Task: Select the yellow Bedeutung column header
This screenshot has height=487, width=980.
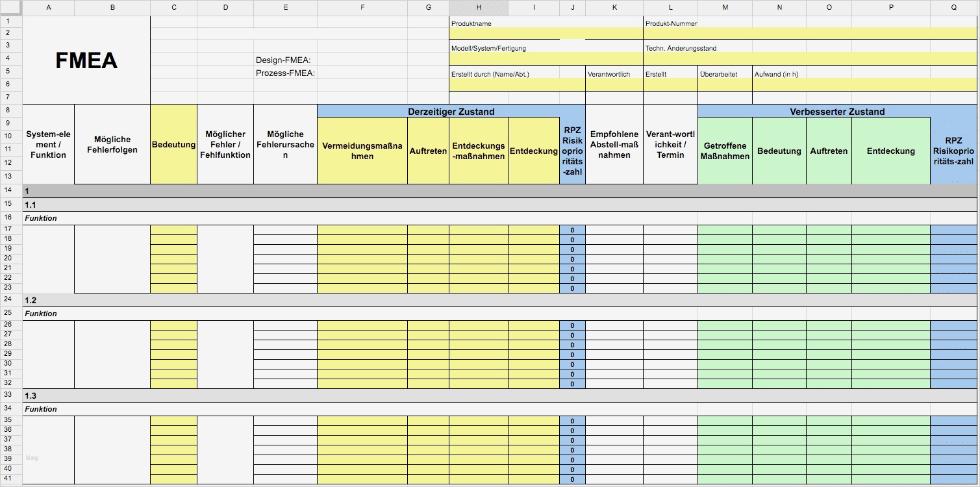Action: (x=173, y=145)
